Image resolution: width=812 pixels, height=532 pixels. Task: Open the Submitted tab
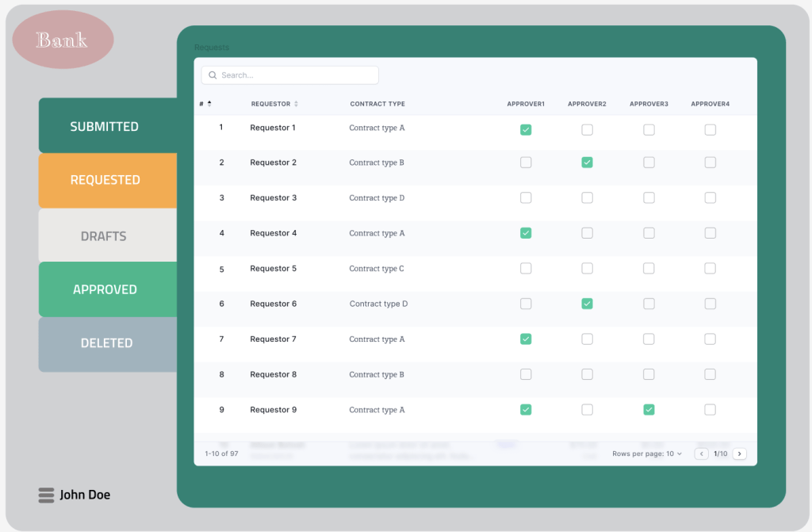(x=105, y=127)
